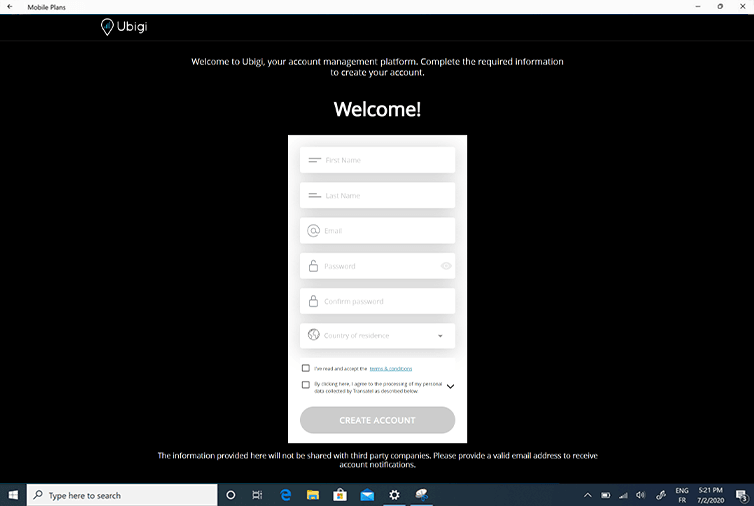
Task: Open the cellular signal icon in the tray
Action: coord(623,495)
